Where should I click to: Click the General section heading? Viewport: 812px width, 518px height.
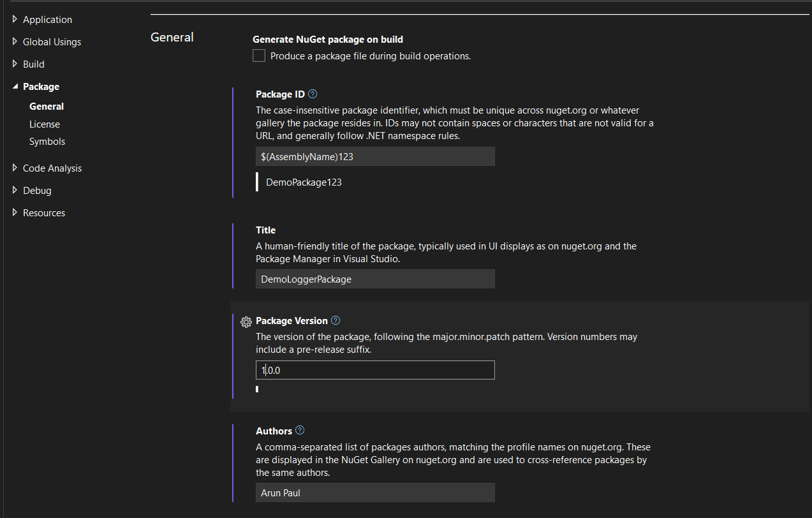(x=172, y=38)
